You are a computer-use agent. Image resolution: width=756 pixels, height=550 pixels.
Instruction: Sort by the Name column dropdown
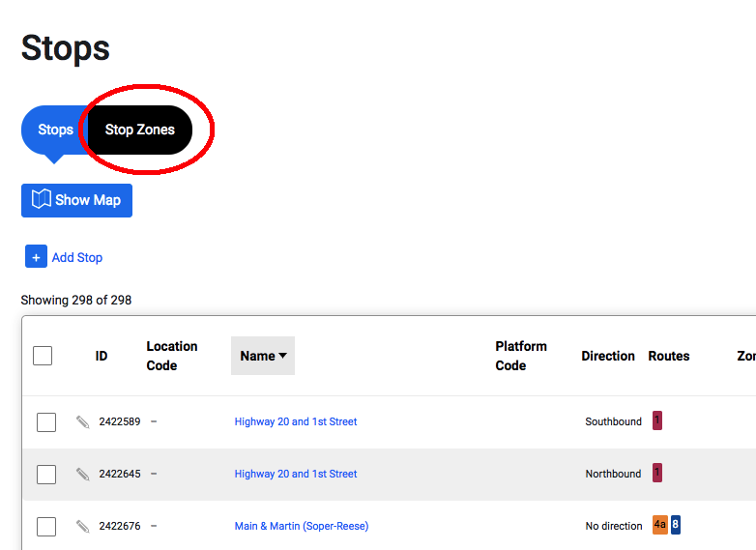coord(263,356)
